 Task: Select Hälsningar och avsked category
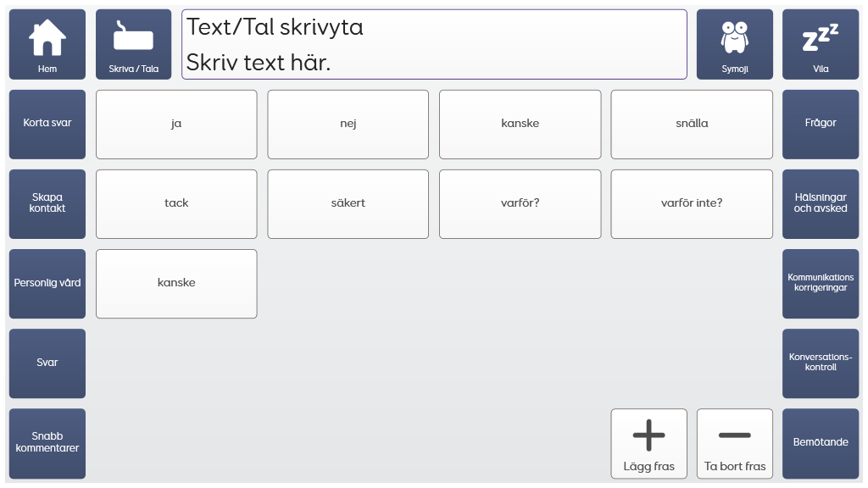[820, 203]
